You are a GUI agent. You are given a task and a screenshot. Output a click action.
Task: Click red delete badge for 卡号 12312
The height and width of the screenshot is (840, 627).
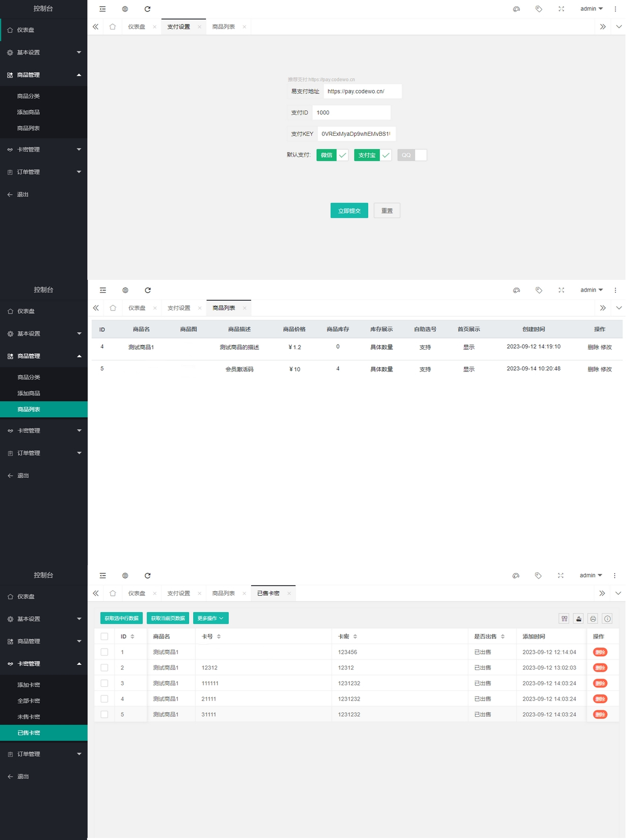[x=600, y=668]
